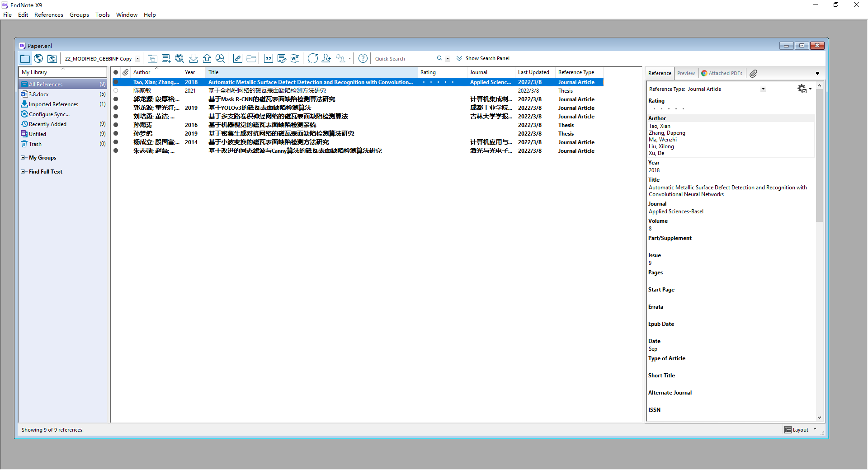Open the gear icon dropdown arrow

tap(810, 89)
